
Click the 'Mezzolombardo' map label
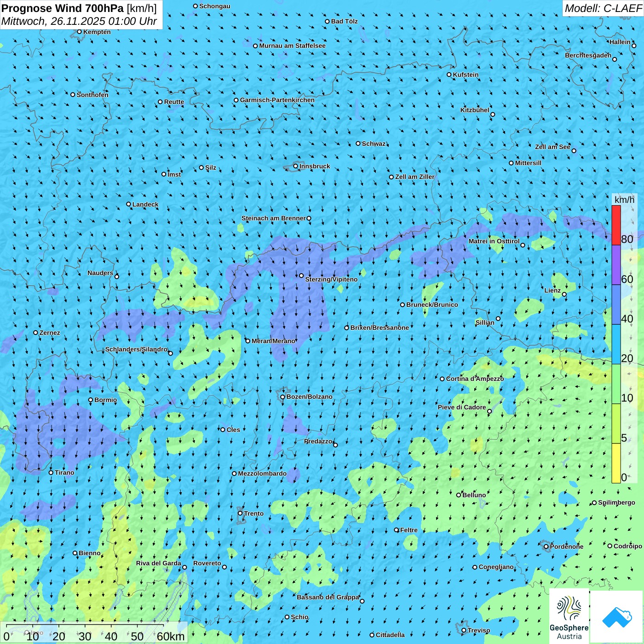coord(262,473)
